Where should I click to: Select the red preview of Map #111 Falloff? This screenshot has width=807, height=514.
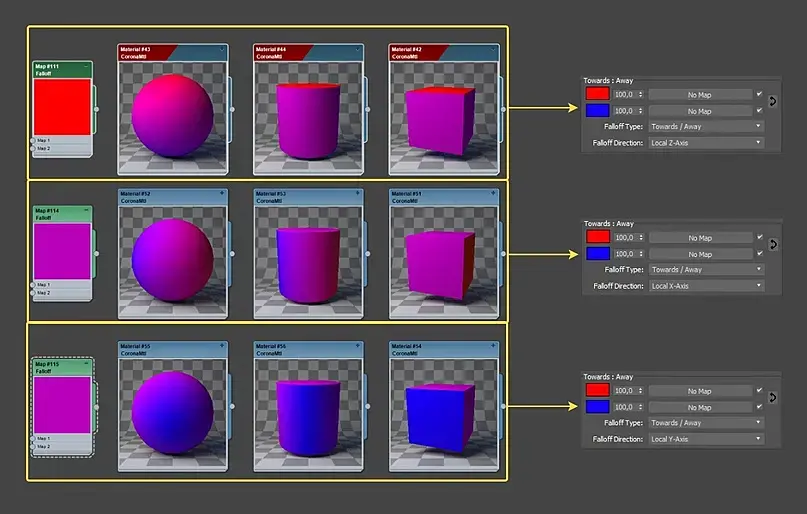pyautogui.click(x=62, y=107)
